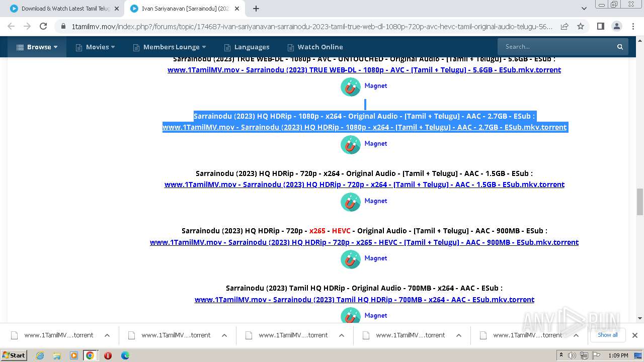
Task: Click the magnet icon under the 2.7GB torrent
Action: tap(351, 145)
